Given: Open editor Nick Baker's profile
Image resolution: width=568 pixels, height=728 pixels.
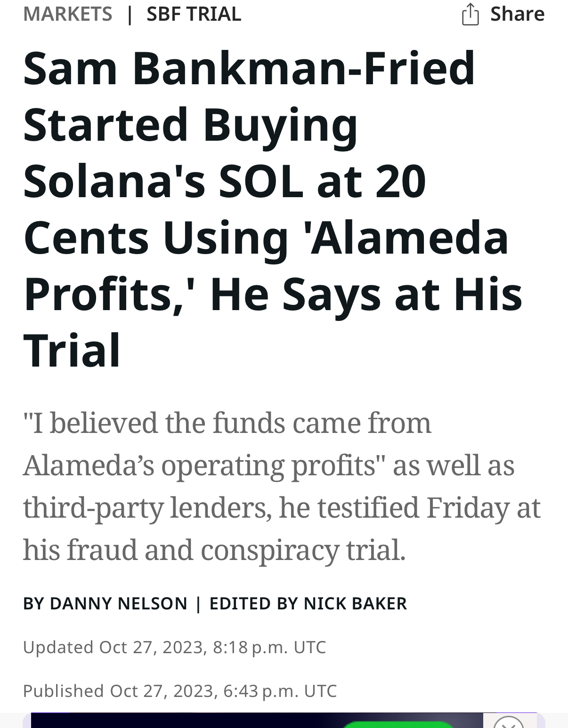Looking at the screenshot, I should pyautogui.click(x=355, y=603).
